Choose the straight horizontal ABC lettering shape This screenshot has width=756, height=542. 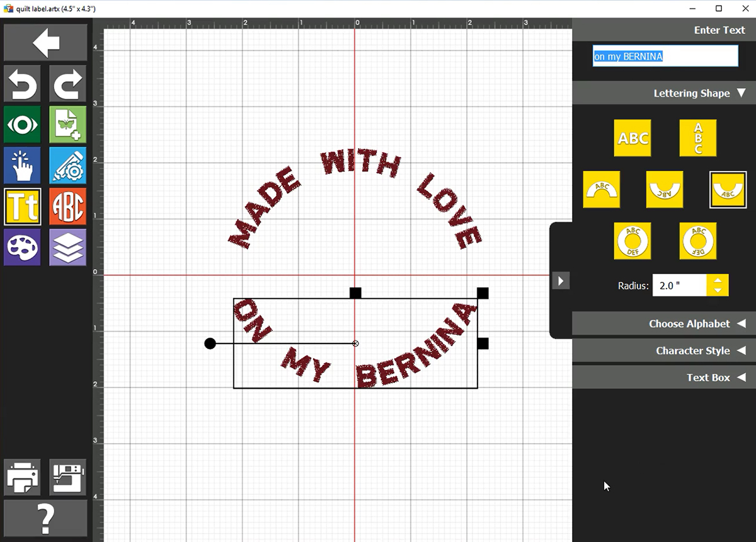tap(633, 138)
